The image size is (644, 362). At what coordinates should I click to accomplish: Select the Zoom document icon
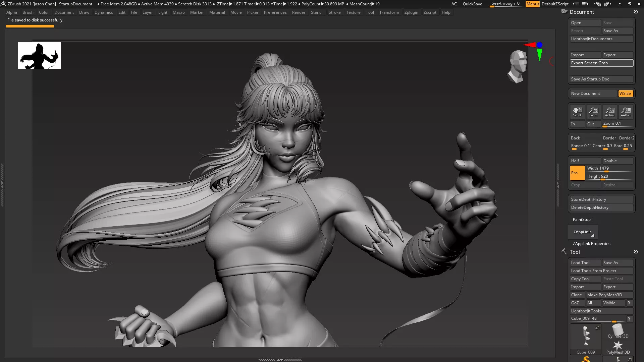tap(593, 112)
